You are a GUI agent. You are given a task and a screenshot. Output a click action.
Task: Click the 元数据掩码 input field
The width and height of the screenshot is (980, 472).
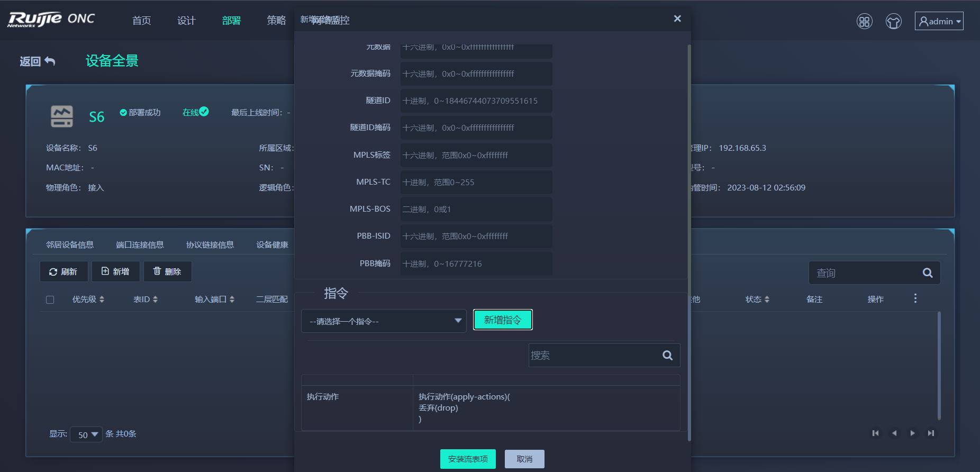click(476, 74)
